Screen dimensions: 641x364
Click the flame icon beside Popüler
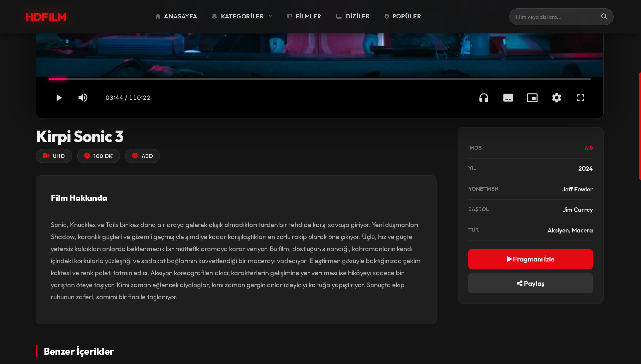[386, 16]
